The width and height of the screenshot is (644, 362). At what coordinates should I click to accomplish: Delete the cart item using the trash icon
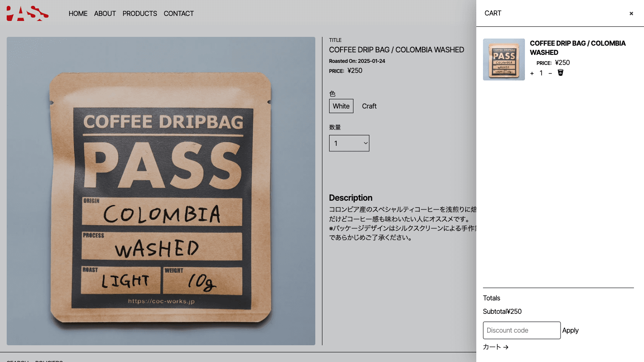pyautogui.click(x=560, y=72)
